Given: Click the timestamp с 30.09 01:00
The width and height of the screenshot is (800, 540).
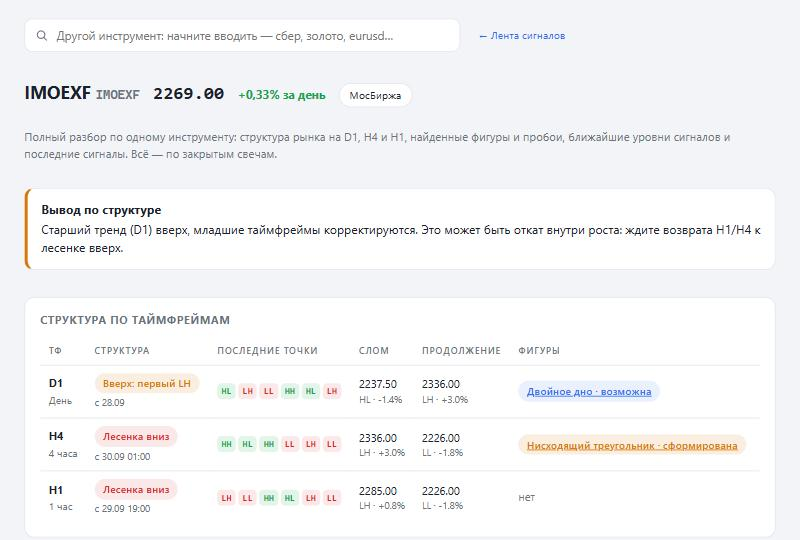Looking at the screenshot, I should click(x=122, y=456).
